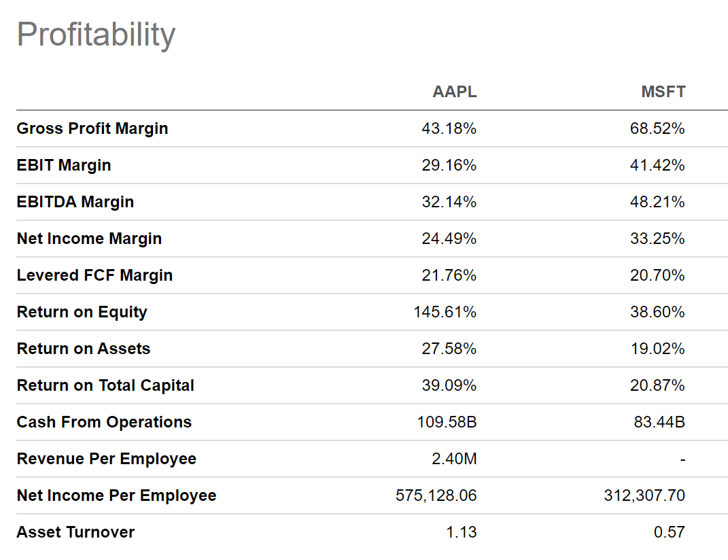Viewport: 728px width, 560px height.
Task: Click AAPL's 109.58B Cash From Operations value
Action: pos(447,422)
